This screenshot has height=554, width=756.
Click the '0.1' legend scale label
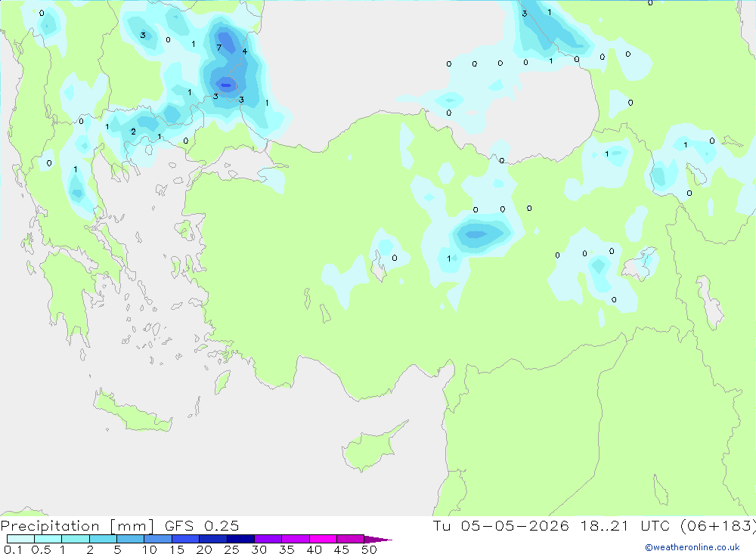click(13, 549)
